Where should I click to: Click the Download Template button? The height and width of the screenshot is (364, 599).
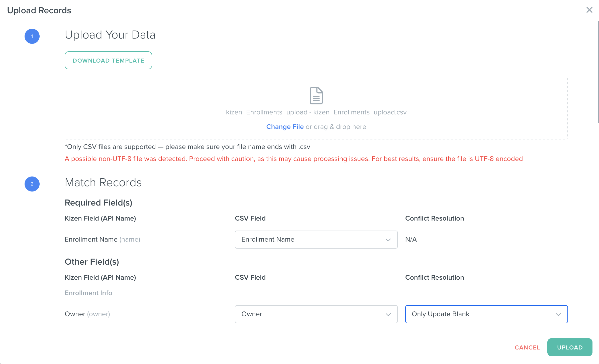108,61
